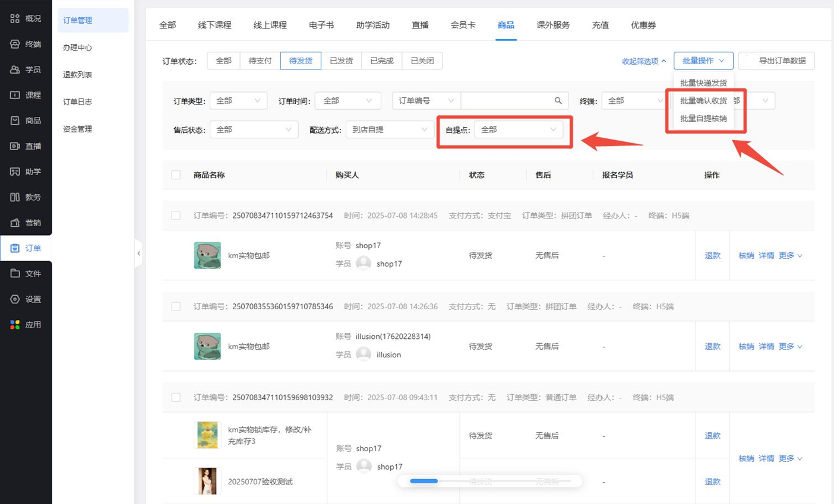Toggle the select-all checkbox in table header
The image size is (834, 504).
[176, 175]
